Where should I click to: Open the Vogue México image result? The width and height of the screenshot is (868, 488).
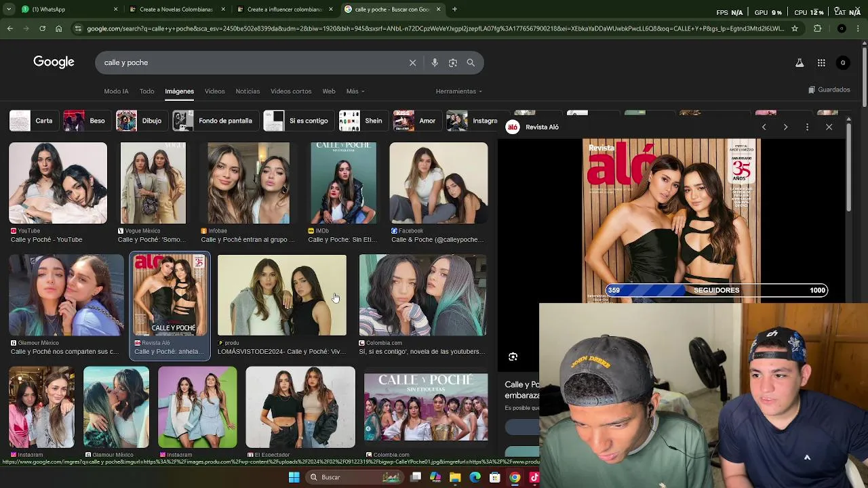[x=153, y=183]
